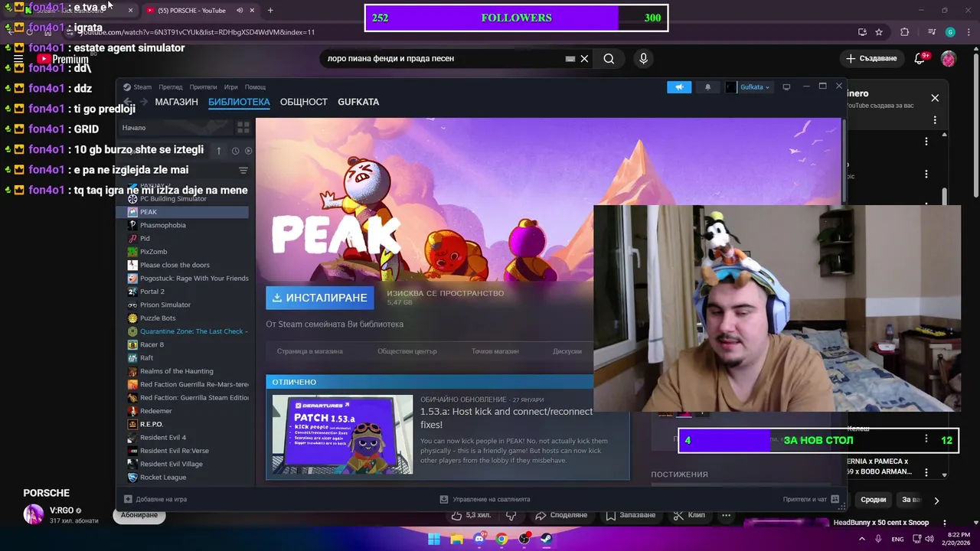Open Управление на свалянията
This screenshot has height=551, width=980.
(485, 500)
